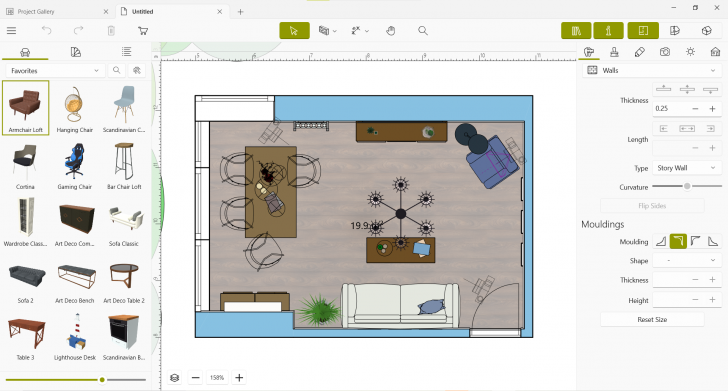Open the object properties inspector tab
The width and height of the screenshot is (728, 391).
tap(589, 52)
